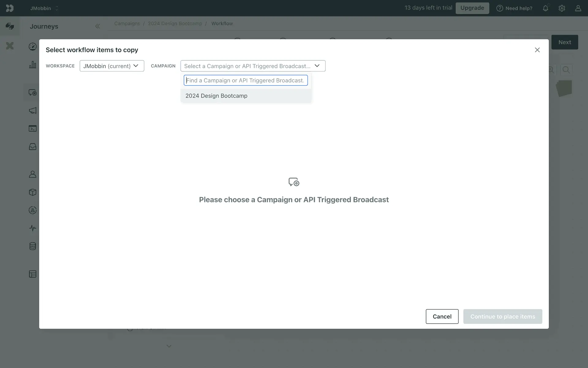Viewport: 588px width, 368px height.
Task: Open the analytics bar chart icon
Action: coord(32,65)
